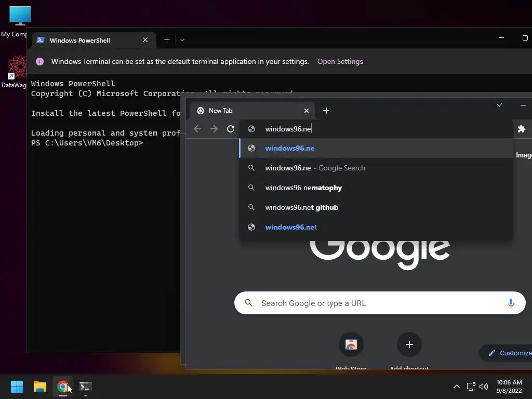Click the Add shortcut plus button
This screenshot has height=399, width=532.
[x=409, y=345]
